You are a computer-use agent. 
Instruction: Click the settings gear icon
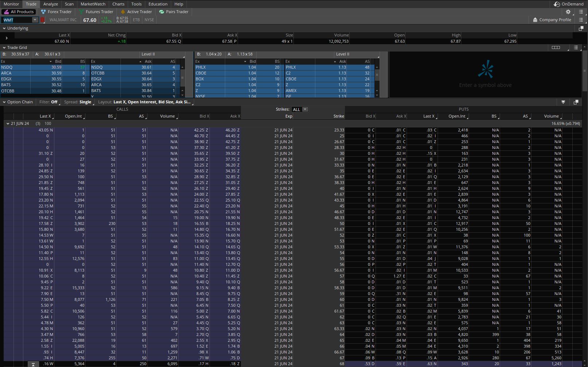coord(568,12)
